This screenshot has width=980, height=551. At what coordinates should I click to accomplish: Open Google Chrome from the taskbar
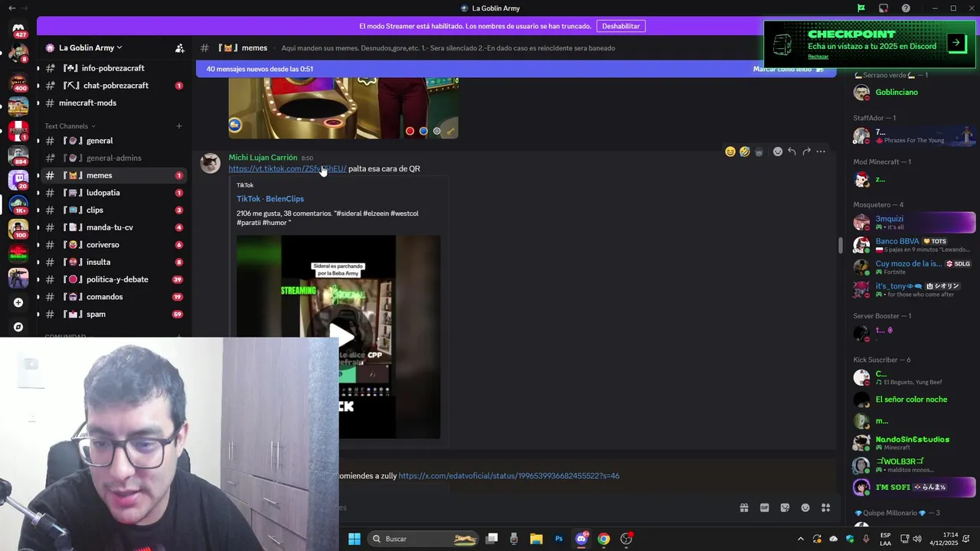coord(603,539)
